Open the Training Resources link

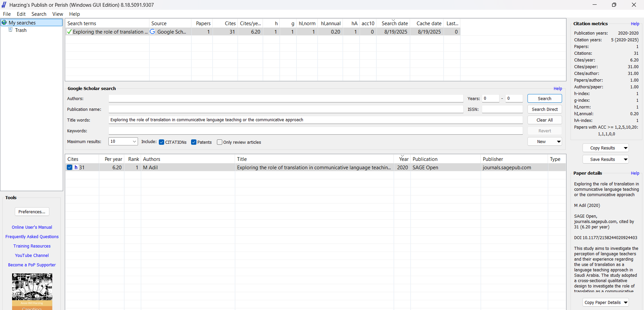(x=32, y=246)
